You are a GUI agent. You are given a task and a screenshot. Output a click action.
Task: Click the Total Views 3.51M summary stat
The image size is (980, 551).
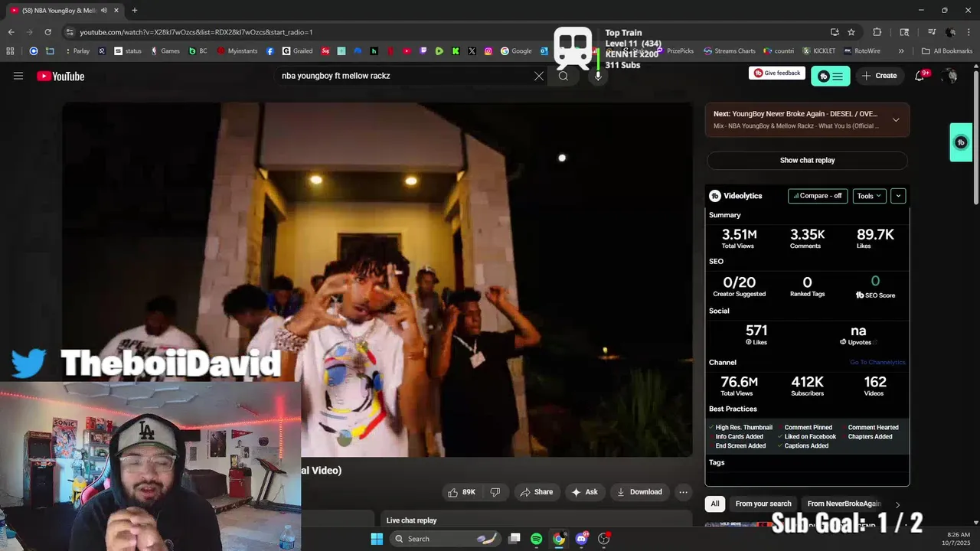point(738,238)
